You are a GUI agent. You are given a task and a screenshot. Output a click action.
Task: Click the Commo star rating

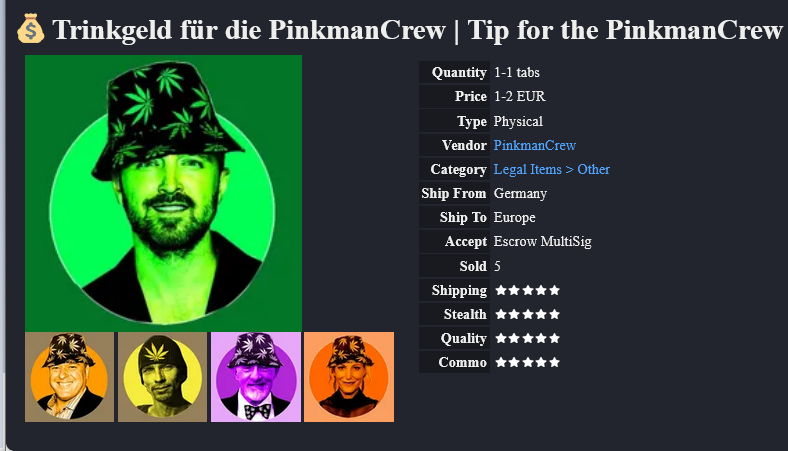tap(527, 363)
